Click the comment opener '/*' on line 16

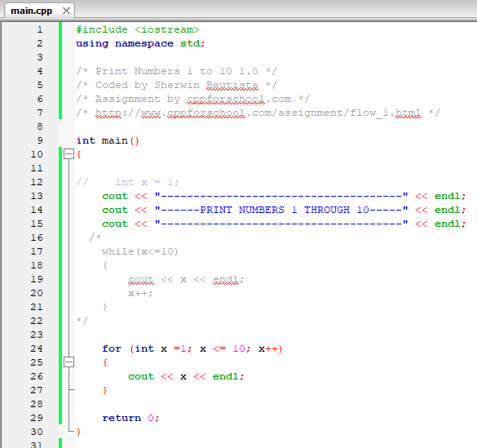pos(95,237)
